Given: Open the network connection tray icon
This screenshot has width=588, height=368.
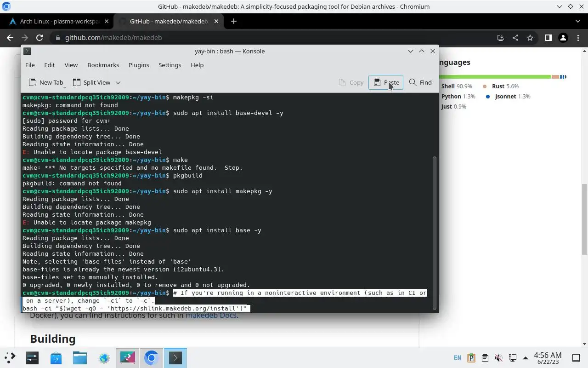Looking at the screenshot, I should tap(513, 357).
